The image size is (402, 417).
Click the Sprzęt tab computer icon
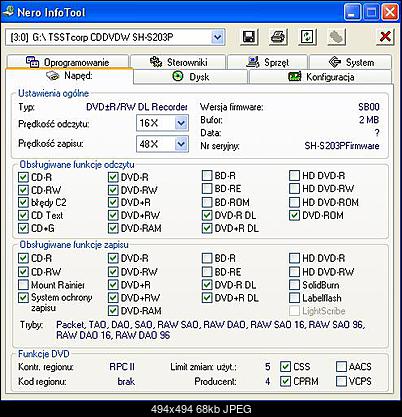pyautogui.click(x=253, y=62)
